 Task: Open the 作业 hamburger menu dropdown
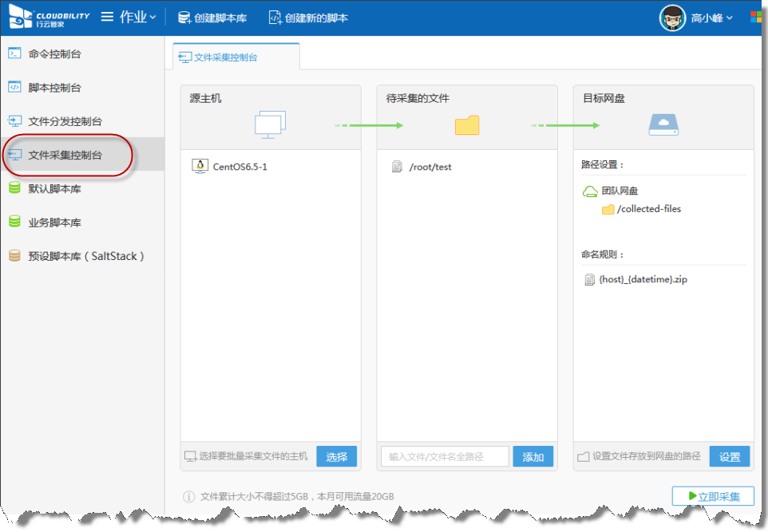129,18
